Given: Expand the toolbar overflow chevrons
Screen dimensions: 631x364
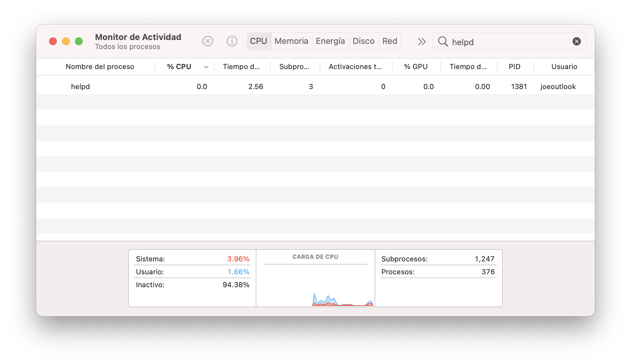Looking at the screenshot, I should 421,42.
